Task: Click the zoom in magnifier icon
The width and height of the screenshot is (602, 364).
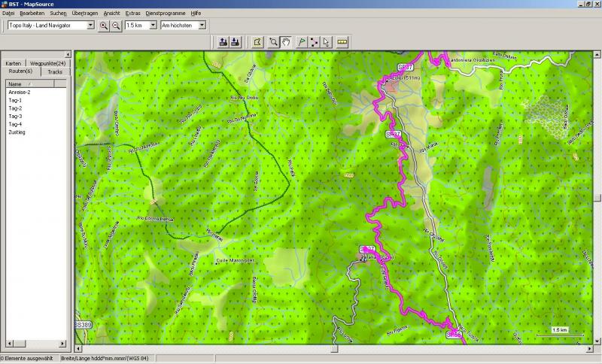Action: point(103,26)
